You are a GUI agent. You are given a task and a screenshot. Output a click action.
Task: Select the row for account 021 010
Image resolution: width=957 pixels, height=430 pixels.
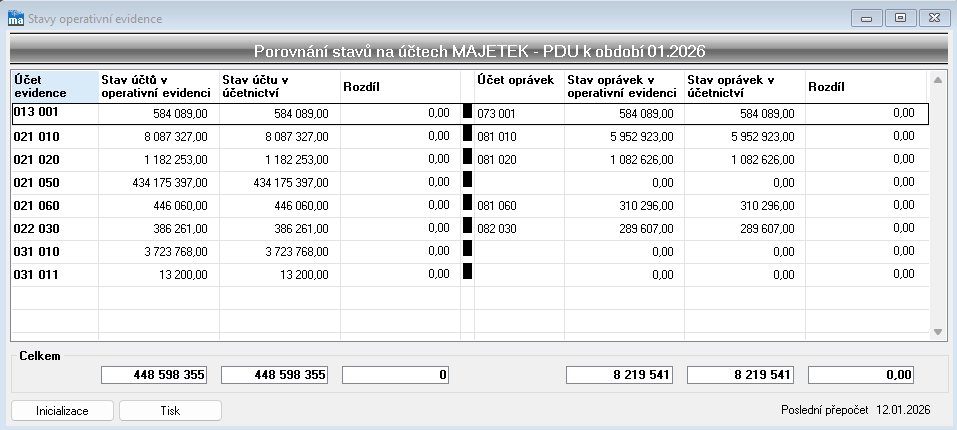click(470, 137)
